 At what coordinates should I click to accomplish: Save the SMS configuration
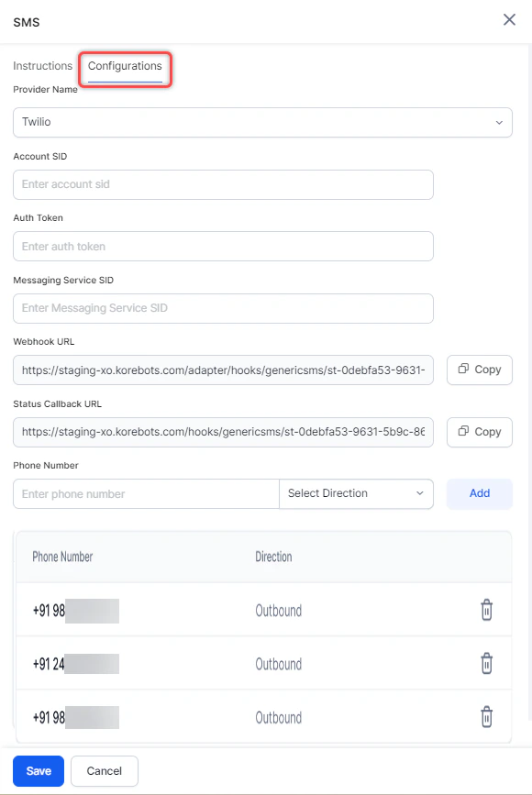coord(38,770)
